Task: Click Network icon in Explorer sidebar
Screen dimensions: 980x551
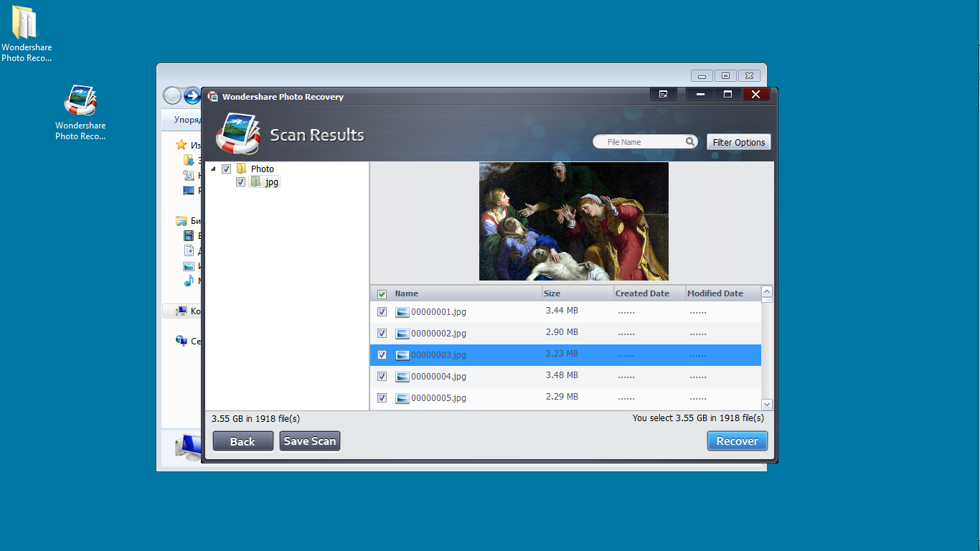Action: (x=182, y=342)
